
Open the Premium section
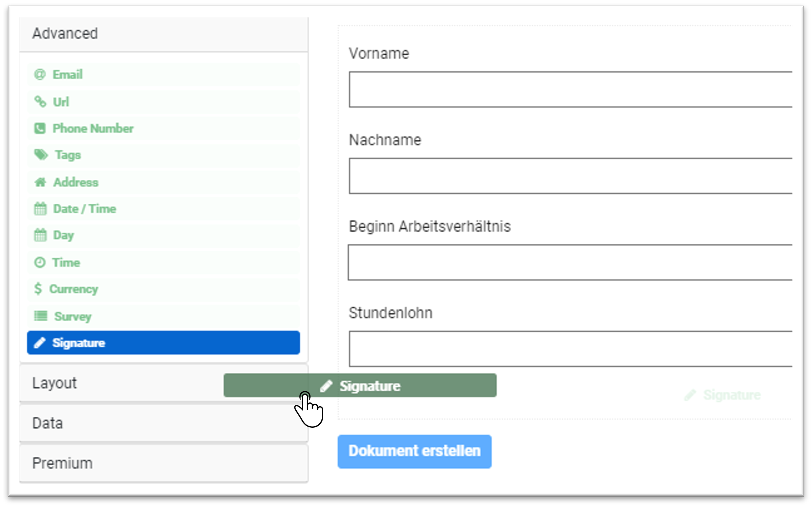tap(164, 463)
